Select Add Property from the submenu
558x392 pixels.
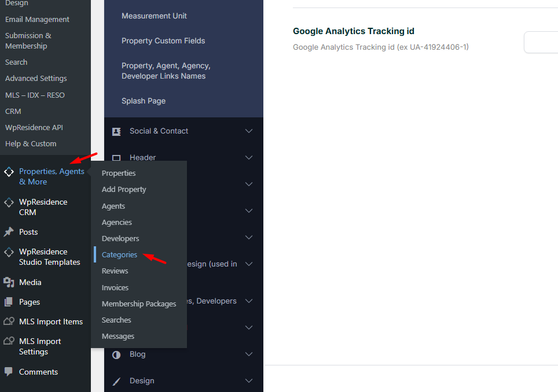pyautogui.click(x=124, y=189)
